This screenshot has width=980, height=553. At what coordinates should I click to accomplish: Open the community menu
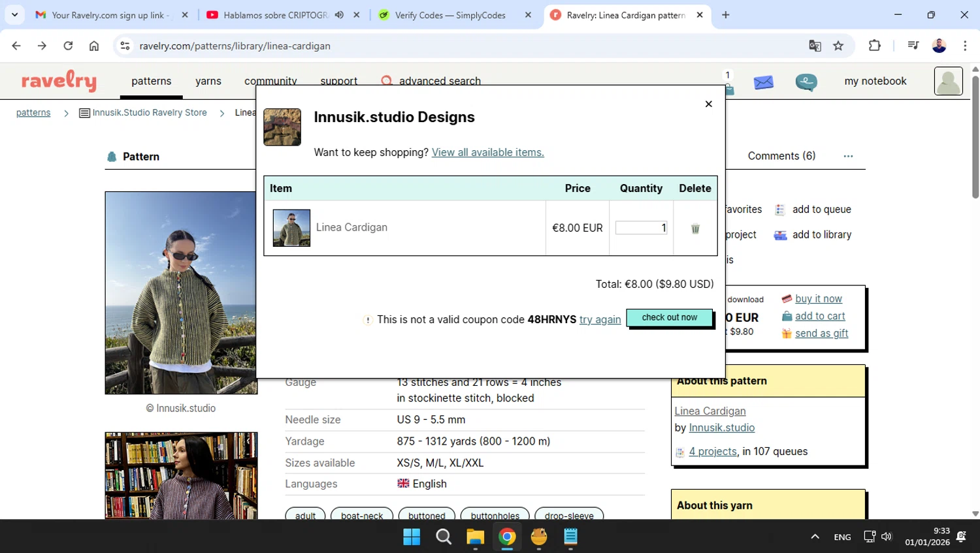[x=270, y=81]
